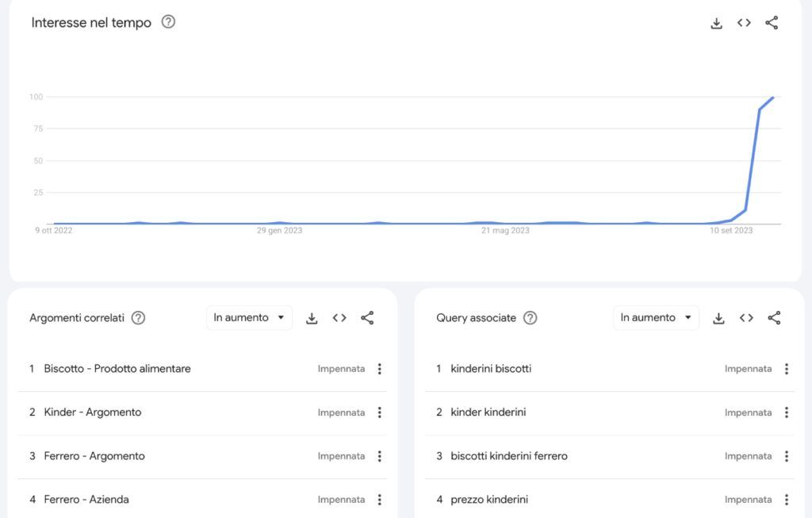Share the Argomenti correlati card

tap(367, 317)
